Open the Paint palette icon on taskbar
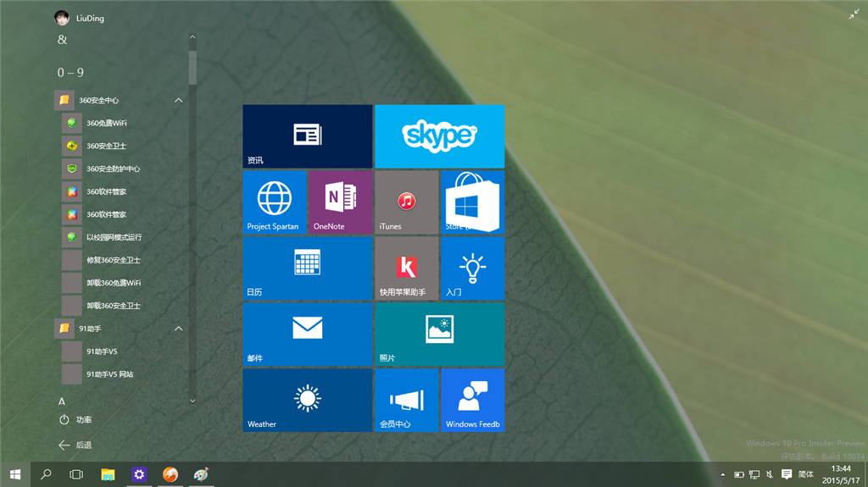Viewport: 868px width, 487px height. pos(201,474)
